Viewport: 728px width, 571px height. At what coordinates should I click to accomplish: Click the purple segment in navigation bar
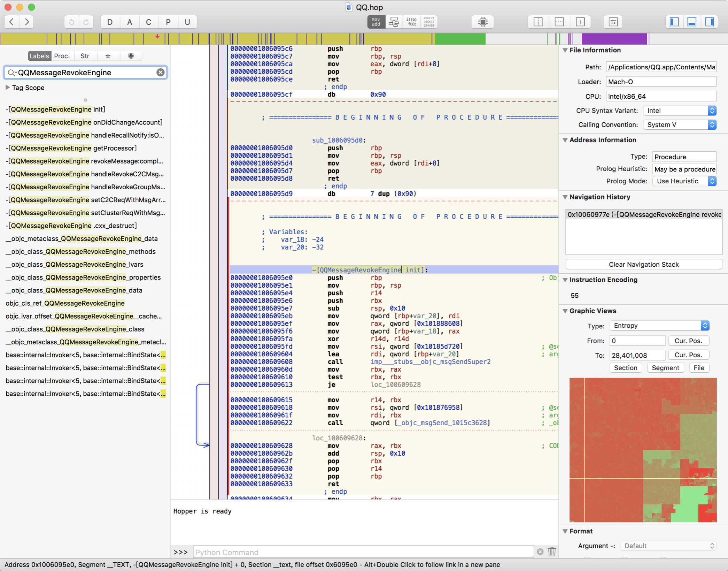pyautogui.click(x=614, y=39)
